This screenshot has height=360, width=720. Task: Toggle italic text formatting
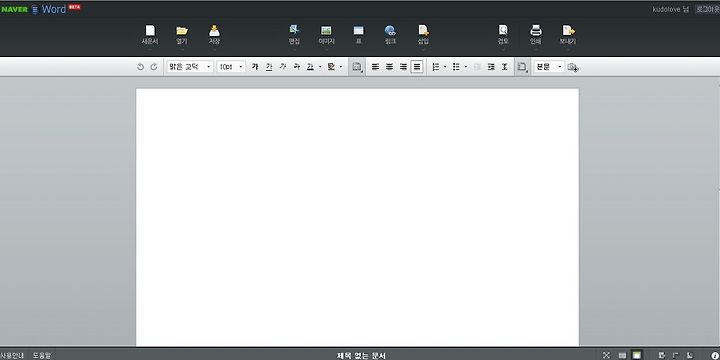[283, 67]
